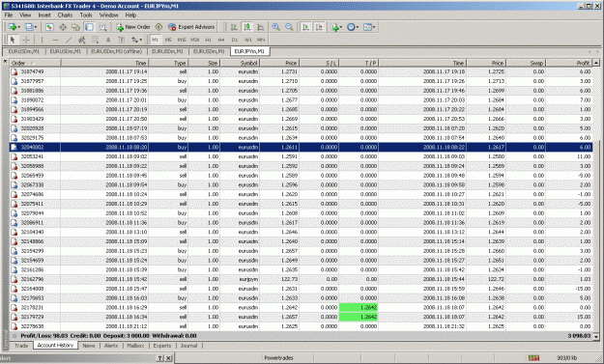Select the crosshair cursor tool
604x364 pixels.
click(26, 40)
